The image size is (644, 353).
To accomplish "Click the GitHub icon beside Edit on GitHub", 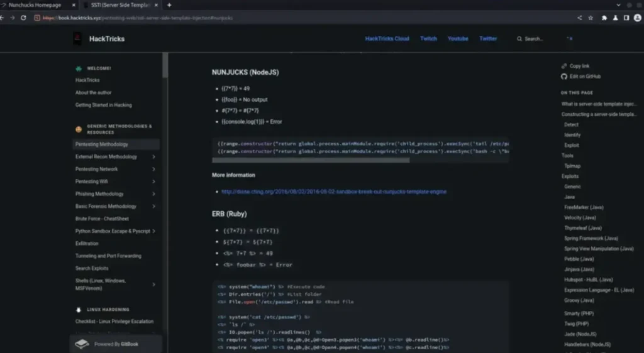I will pyautogui.click(x=564, y=77).
